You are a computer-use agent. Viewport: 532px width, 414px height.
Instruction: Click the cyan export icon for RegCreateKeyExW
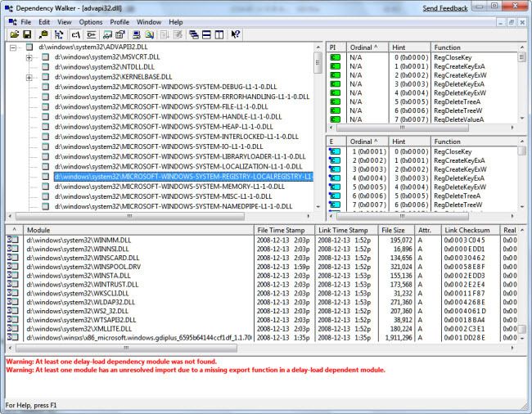(x=335, y=169)
